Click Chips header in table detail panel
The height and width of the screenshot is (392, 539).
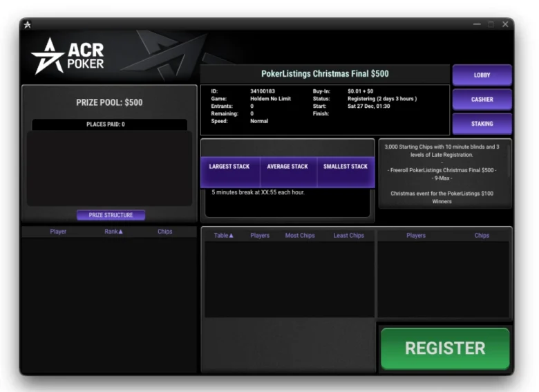(x=482, y=236)
